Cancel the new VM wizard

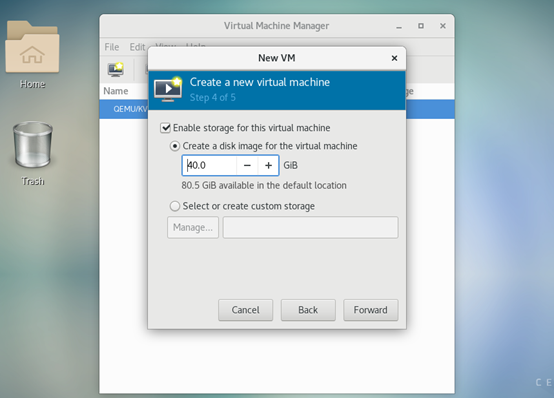coord(246,310)
